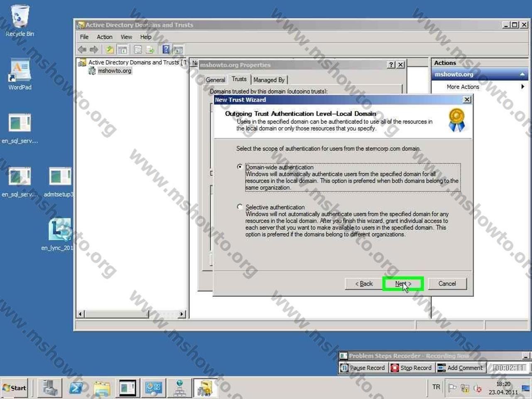
Task: Click the Next button in the wizard
Action: tap(403, 284)
